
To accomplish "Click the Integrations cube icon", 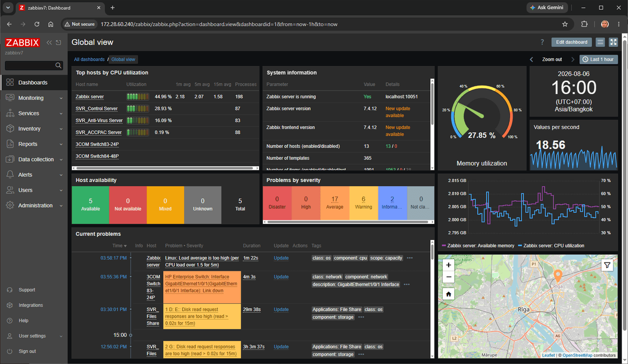I will click(9, 305).
